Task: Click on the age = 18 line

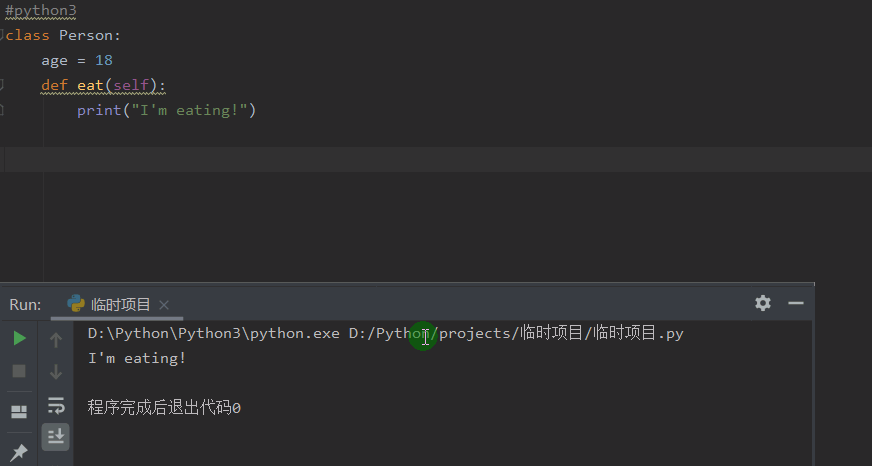Action: tap(77, 60)
